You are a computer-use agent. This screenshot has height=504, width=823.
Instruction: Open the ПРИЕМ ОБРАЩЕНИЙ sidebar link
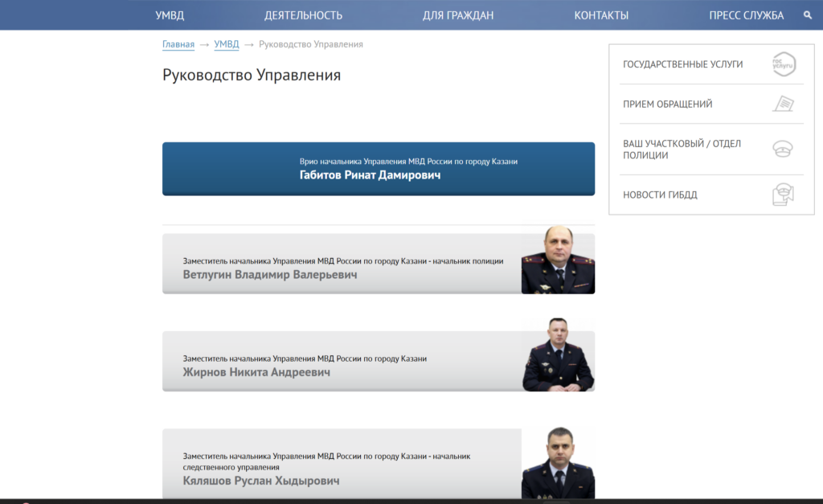[x=667, y=104]
